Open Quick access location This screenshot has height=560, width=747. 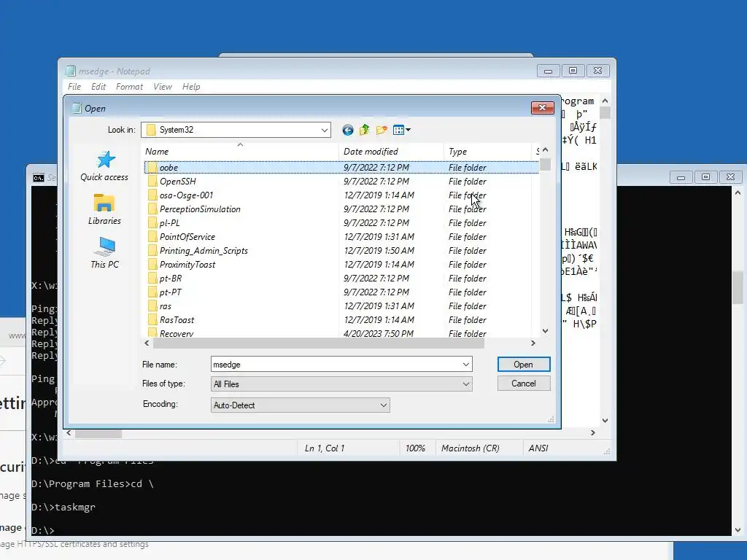pyautogui.click(x=104, y=167)
